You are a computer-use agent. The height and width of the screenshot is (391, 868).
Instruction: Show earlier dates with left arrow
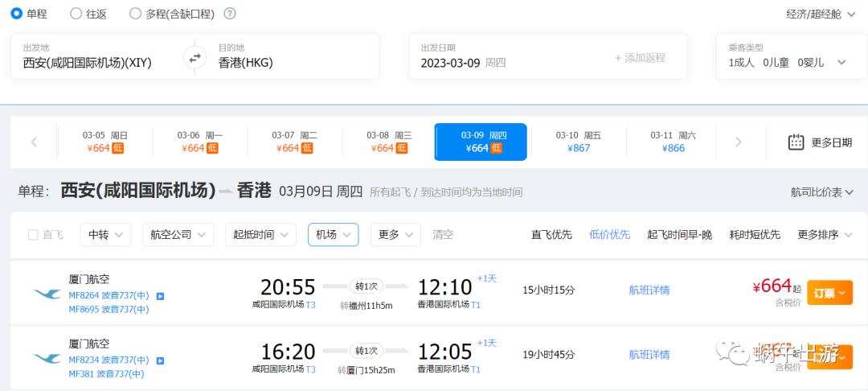(34, 142)
